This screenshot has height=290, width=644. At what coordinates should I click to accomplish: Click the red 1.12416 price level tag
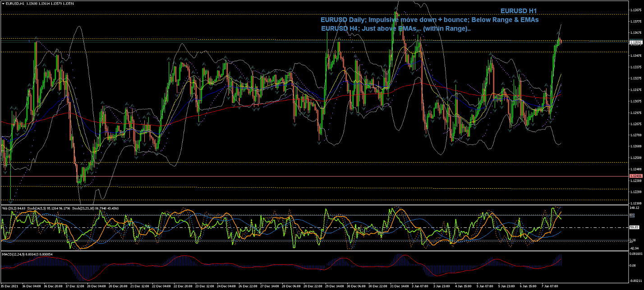click(636, 176)
